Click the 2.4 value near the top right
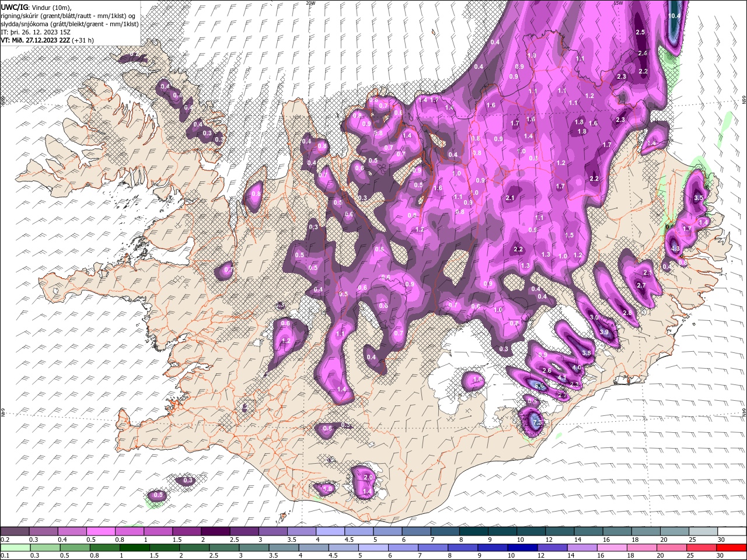 click(x=643, y=53)
